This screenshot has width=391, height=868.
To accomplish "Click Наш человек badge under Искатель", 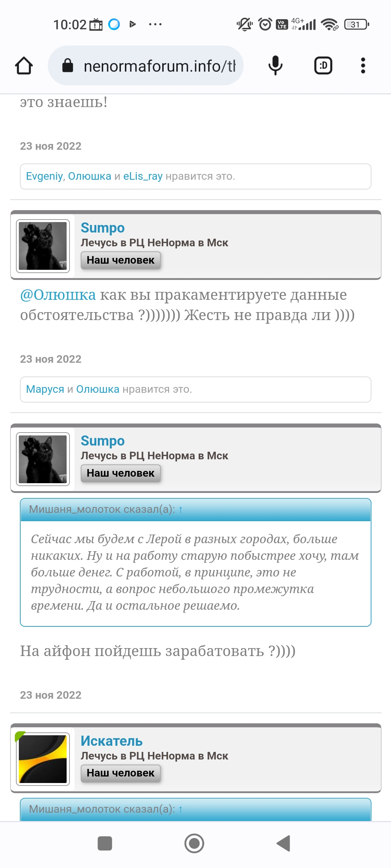I will point(121,773).
